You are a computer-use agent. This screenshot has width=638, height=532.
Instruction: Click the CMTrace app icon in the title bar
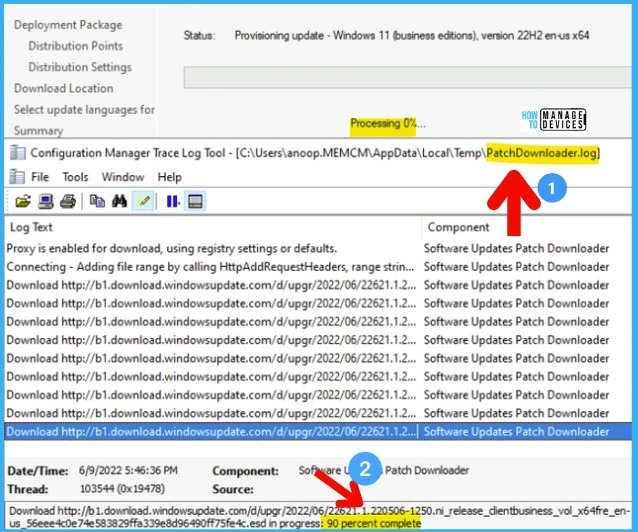[17, 153]
